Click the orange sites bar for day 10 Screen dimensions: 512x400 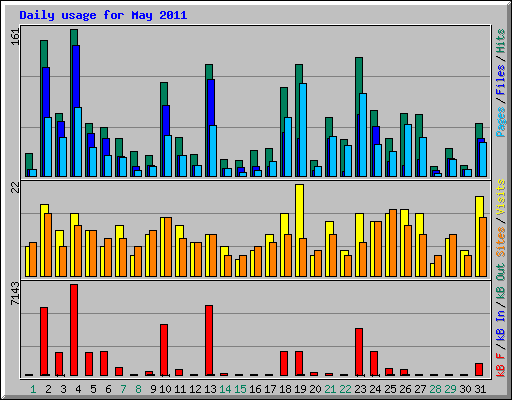click(x=168, y=247)
